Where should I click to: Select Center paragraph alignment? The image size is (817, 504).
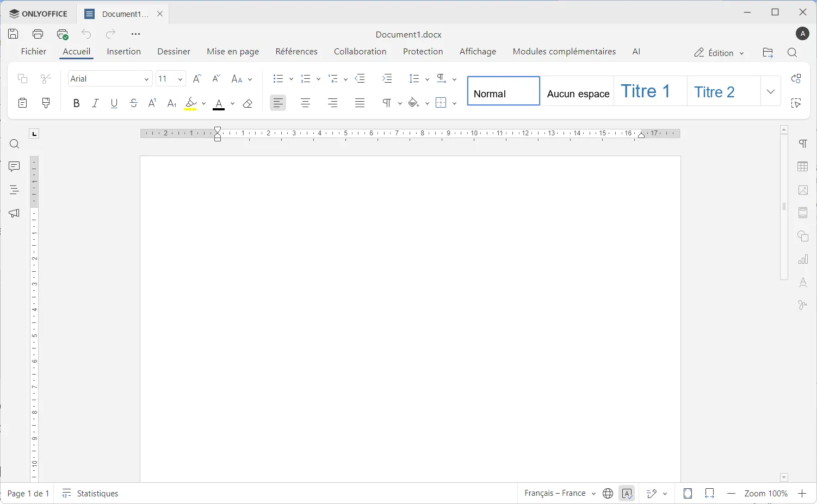click(x=306, y=103)
